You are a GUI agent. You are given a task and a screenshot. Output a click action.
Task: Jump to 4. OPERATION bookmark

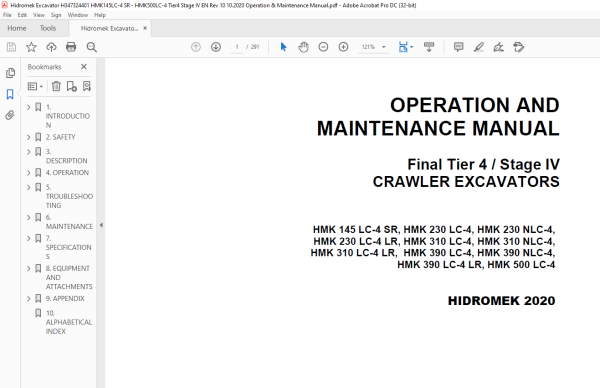click(x=67, y=173)
